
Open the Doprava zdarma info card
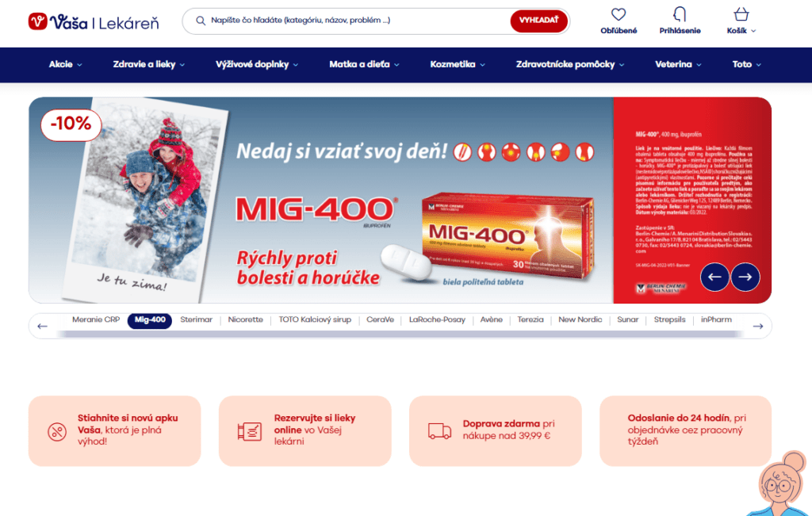click(496, 431)
